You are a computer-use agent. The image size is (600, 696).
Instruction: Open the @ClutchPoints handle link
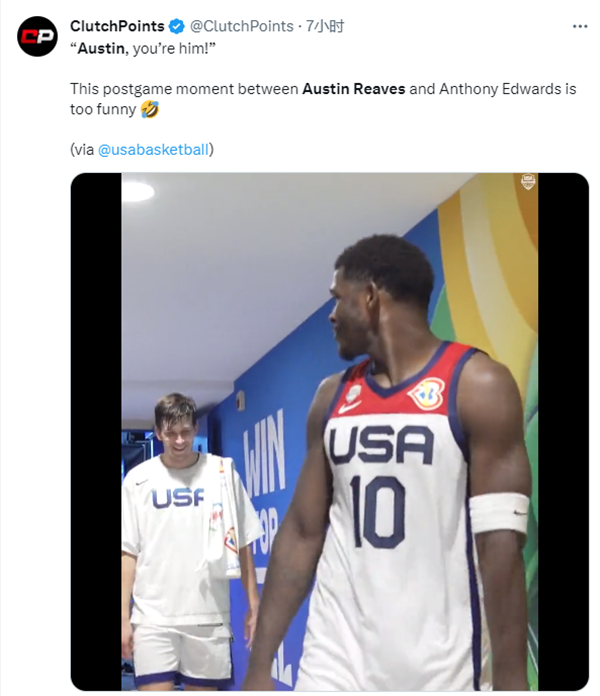point(241,26)
